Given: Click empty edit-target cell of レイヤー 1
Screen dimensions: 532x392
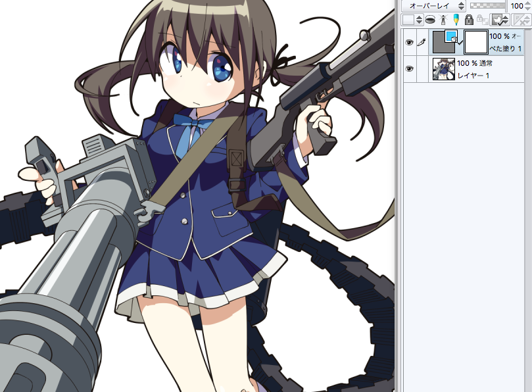Looking at the screenshot, I should coord(422,69).
